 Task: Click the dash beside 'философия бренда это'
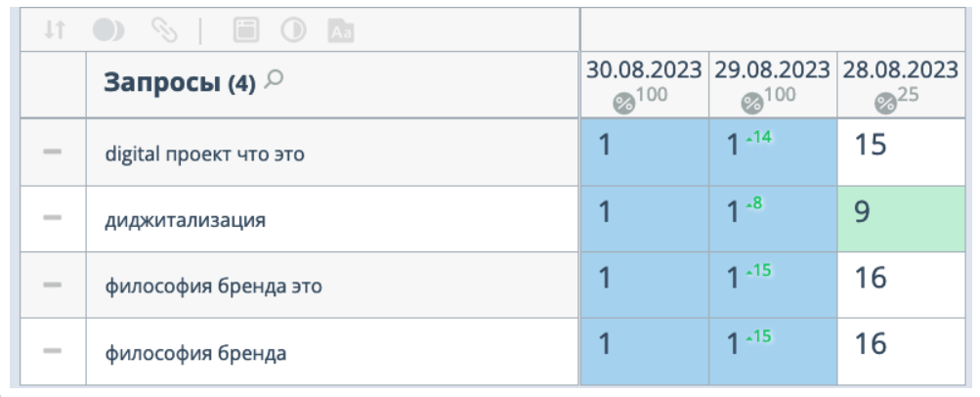(x=53, y=285)
